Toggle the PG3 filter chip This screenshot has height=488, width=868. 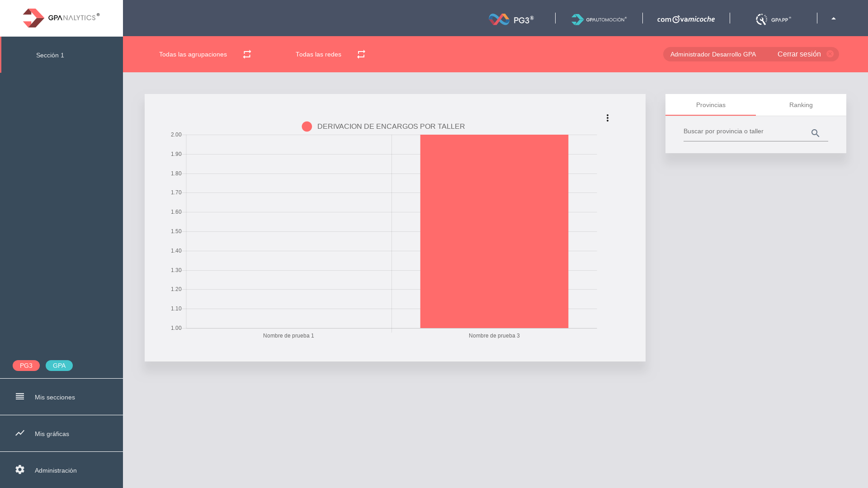26,366
